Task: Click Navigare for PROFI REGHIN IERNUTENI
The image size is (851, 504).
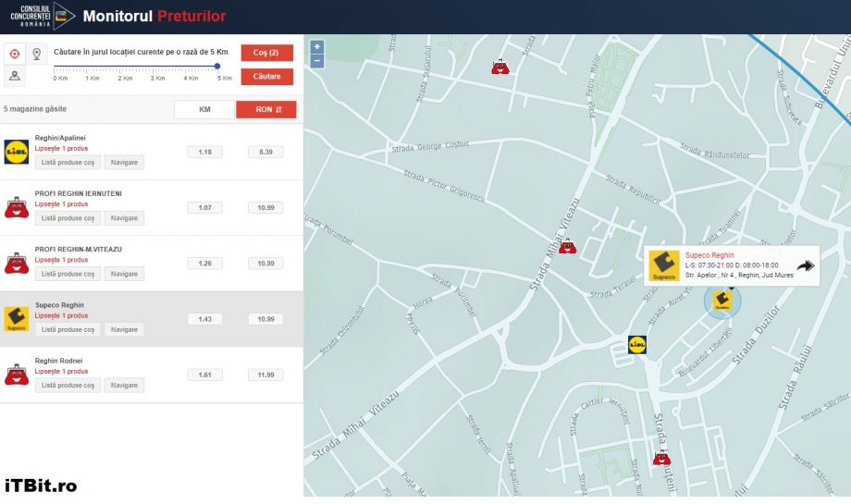Action: [124, 218]
